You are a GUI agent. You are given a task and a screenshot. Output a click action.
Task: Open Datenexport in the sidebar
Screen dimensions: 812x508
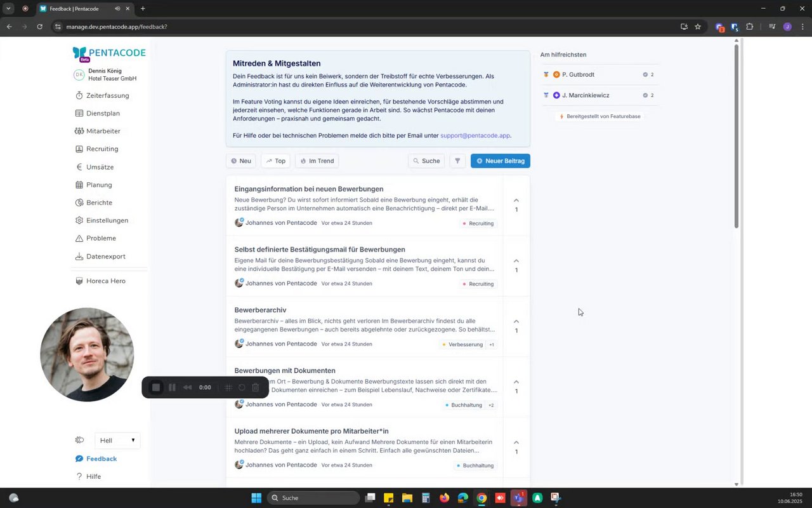100,257
